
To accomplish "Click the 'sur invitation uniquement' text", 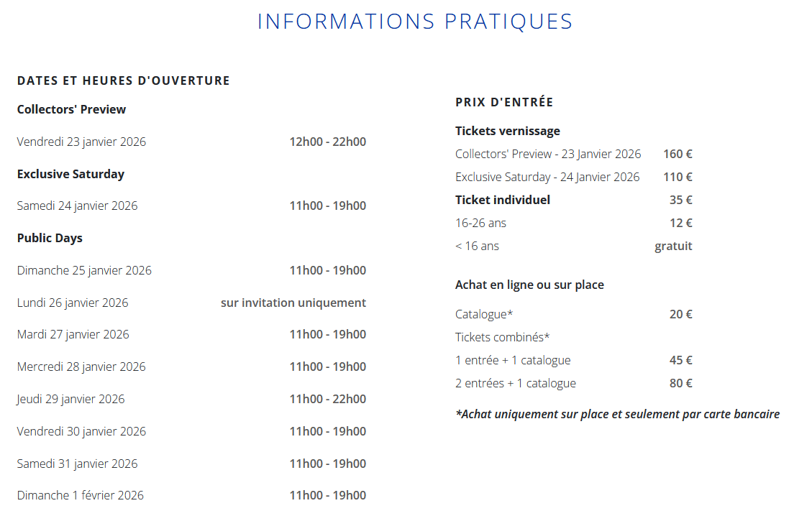I will point(293,303).
